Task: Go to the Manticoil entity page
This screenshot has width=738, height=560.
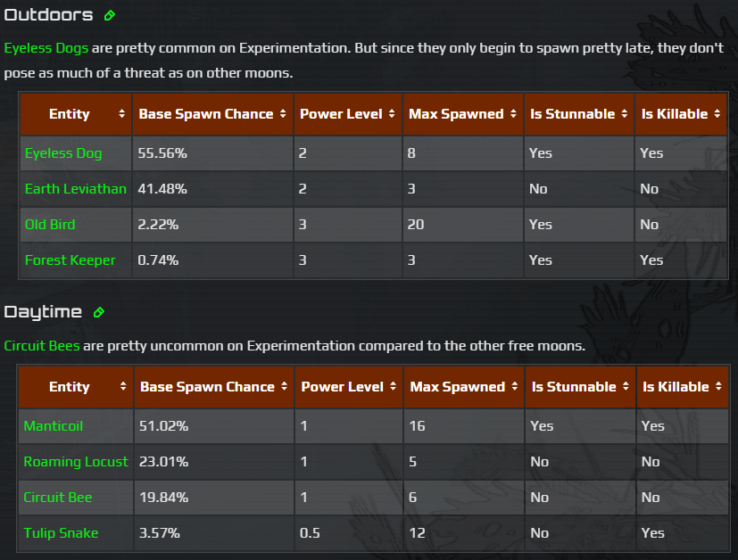Action: [54, 426]
